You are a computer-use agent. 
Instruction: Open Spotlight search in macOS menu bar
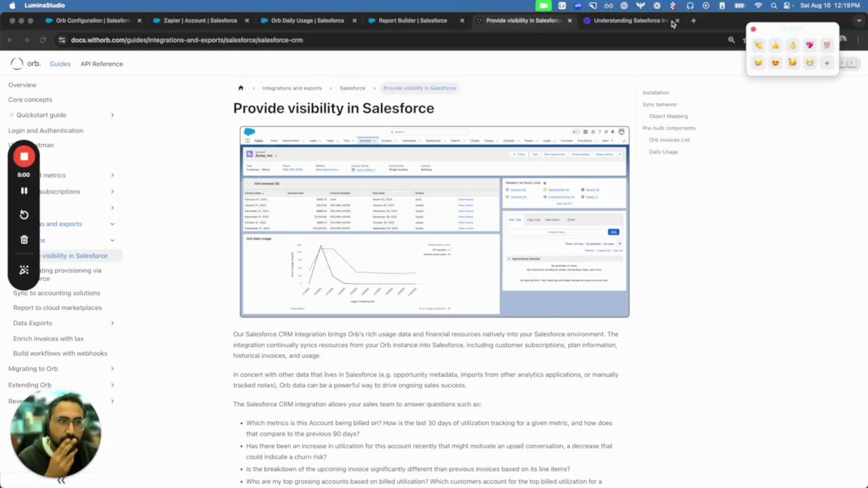pyautogui.click(x=774, y=5)
